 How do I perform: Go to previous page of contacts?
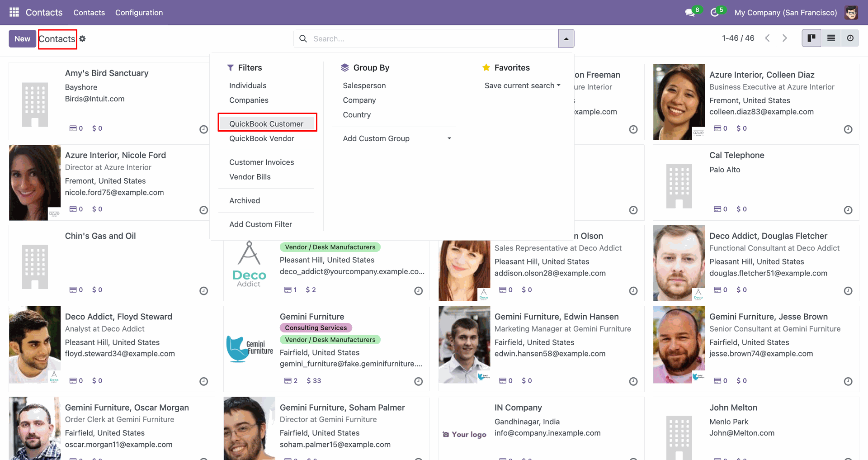767,38
